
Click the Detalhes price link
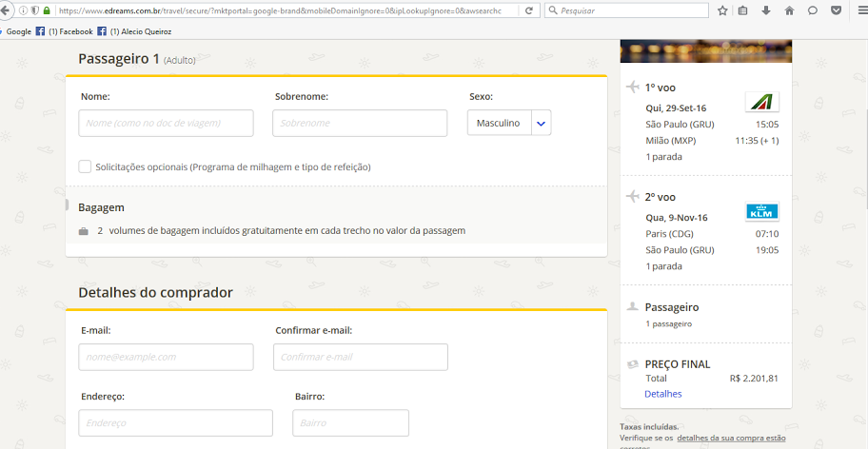[x=662, y=394]
